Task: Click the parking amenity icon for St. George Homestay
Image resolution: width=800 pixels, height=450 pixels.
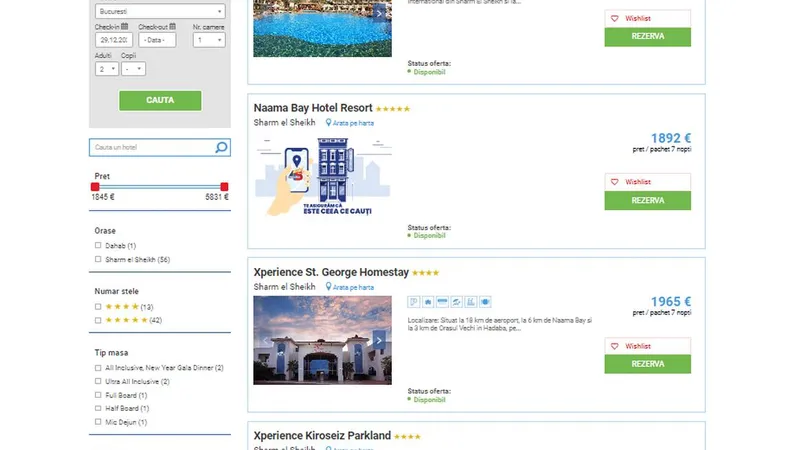Action: pyautogui.click(x=414, y=302)
